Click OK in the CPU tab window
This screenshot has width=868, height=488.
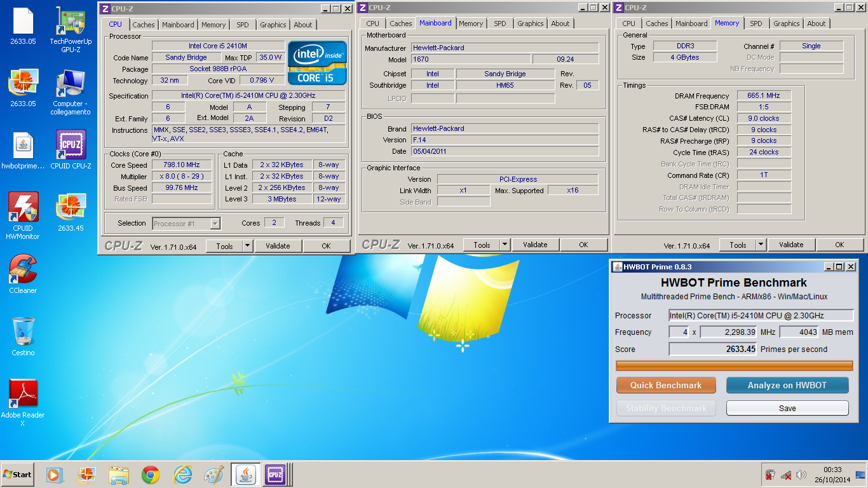click(326, 246)
